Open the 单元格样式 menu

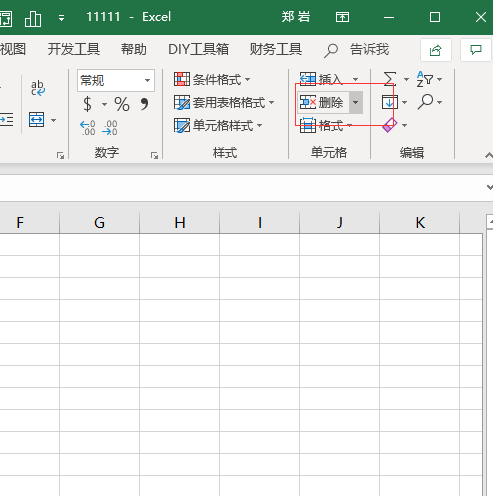[x=218, y=126]
